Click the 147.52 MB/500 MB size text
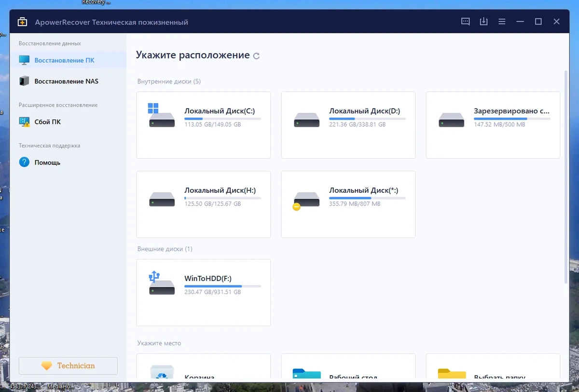 coord(499,124)
